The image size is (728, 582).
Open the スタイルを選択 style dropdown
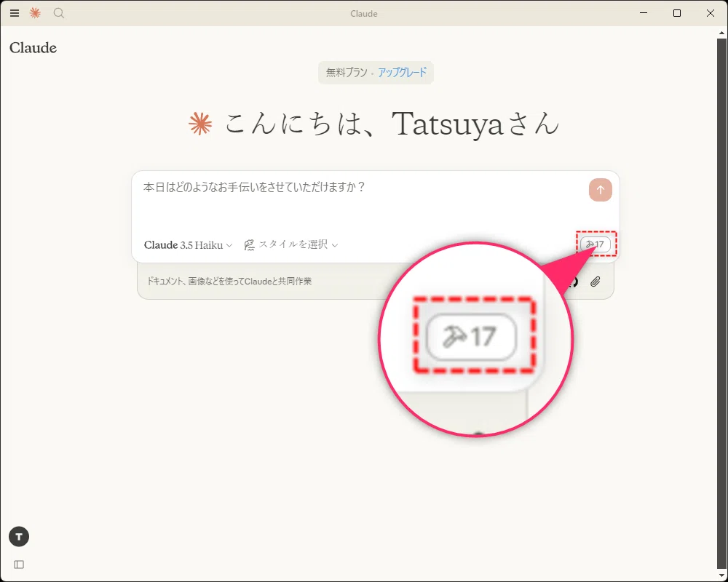(291, 244)
